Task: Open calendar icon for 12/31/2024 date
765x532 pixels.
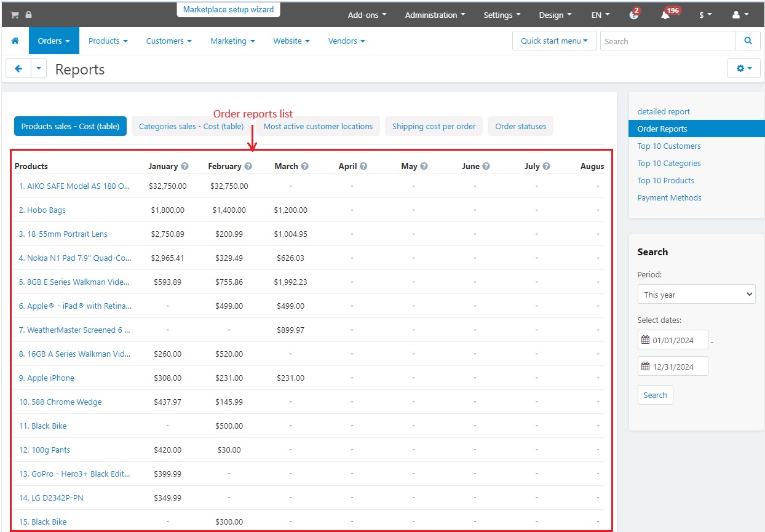Action: 645,367
